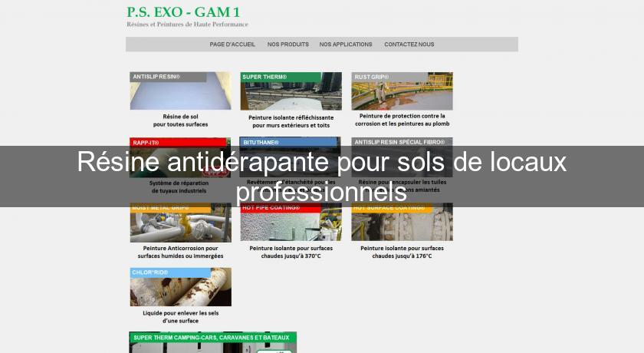Click 'Système de réparation de tuyaux industriels' caption

[x=179, y=187]
